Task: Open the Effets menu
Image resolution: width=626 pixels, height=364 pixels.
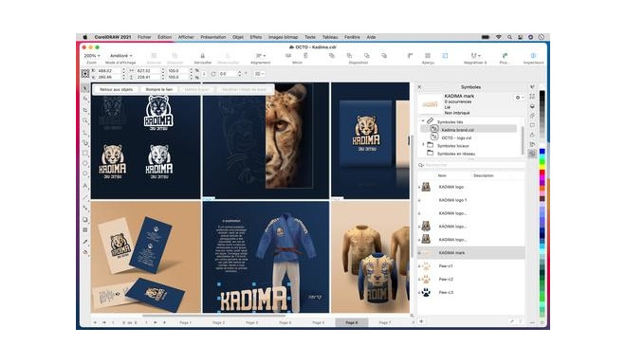Action: coord(256,37)
